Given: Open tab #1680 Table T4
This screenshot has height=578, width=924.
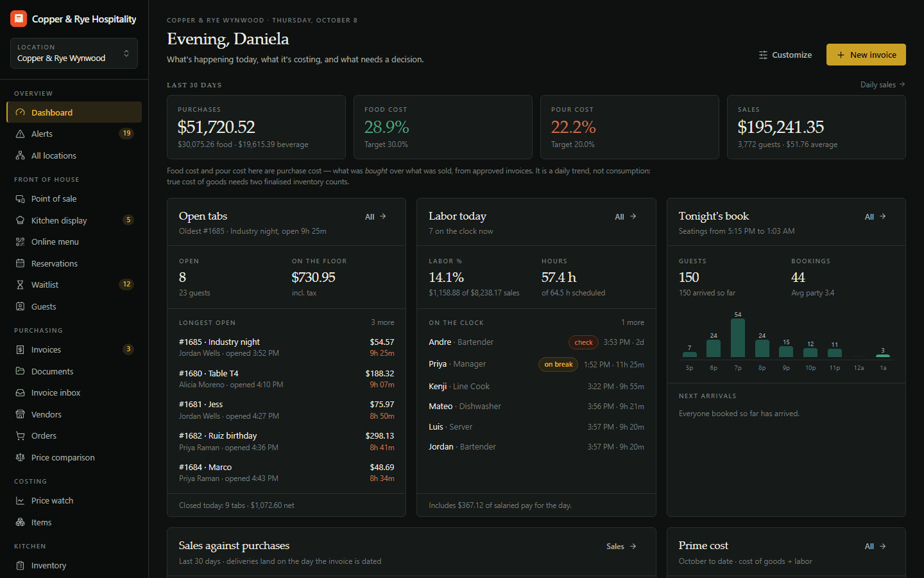Looking at the screenshot, I should tap(287, 379).
